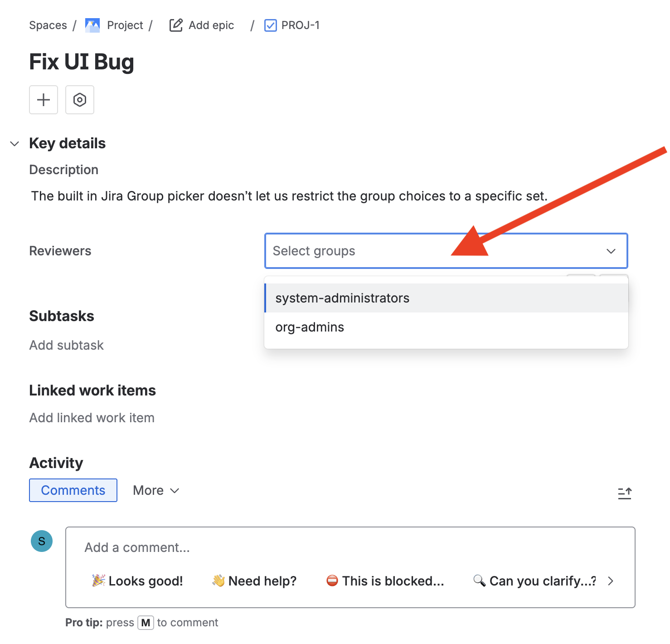The height and width of the screenshot is (644, 670).
Task: Click the Add linked work item link
Action: point(92,418)
